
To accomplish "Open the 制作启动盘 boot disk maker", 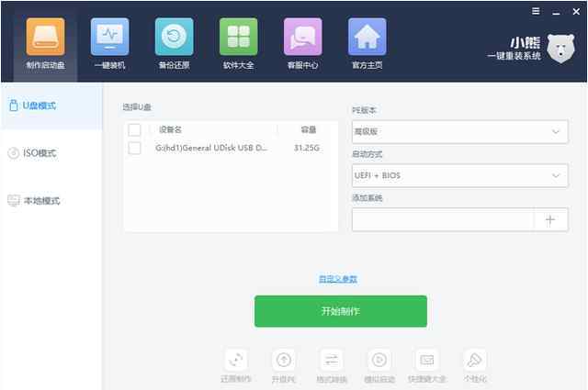I will [x=45, y=44].
